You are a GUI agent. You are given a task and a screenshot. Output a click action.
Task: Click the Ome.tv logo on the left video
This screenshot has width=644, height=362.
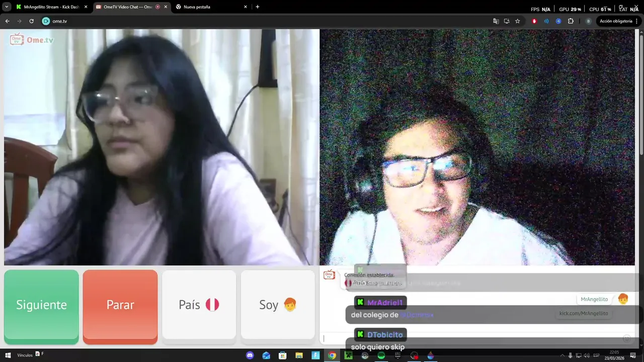coord(32,39)
